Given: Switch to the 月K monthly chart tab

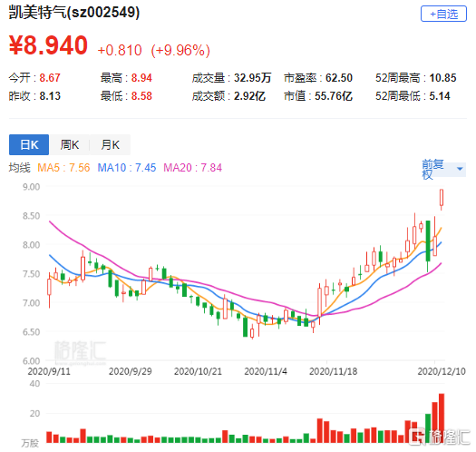Looking at the screenshot, I should (111, 144).
